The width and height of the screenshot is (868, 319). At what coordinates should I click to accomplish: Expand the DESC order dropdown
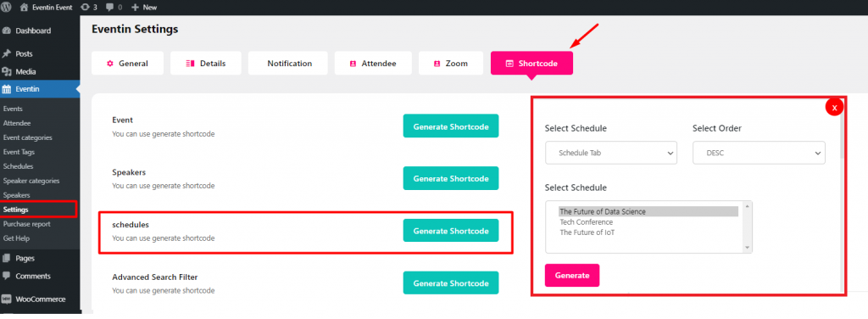(x=759, y=153)
